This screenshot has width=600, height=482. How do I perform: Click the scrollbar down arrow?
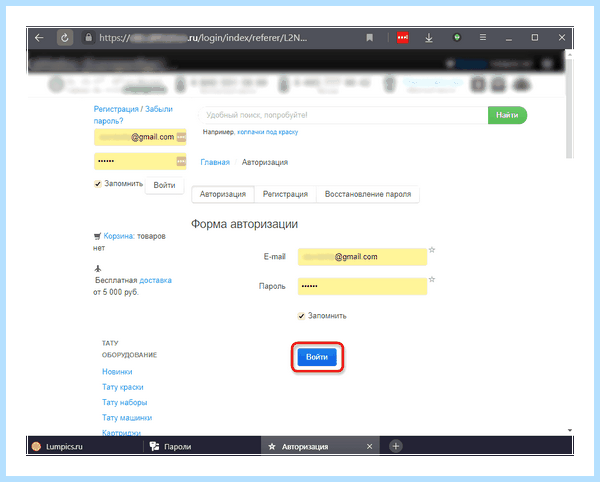[569, 430]
